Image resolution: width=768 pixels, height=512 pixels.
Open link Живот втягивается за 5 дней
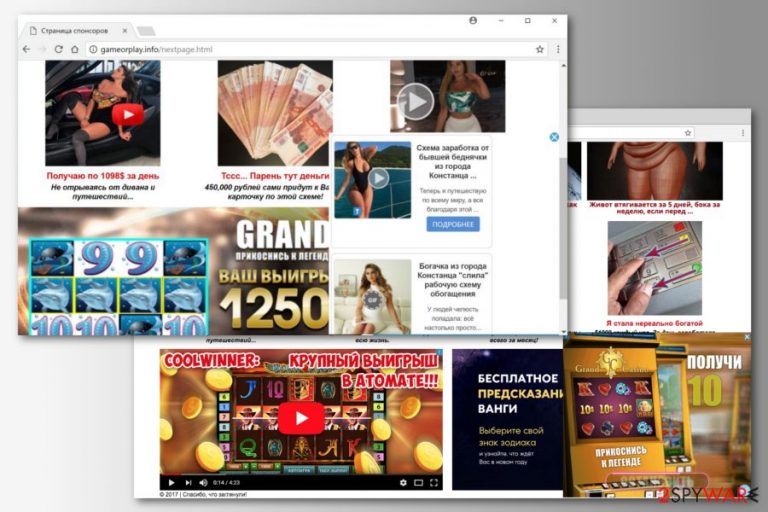point(654,208)
